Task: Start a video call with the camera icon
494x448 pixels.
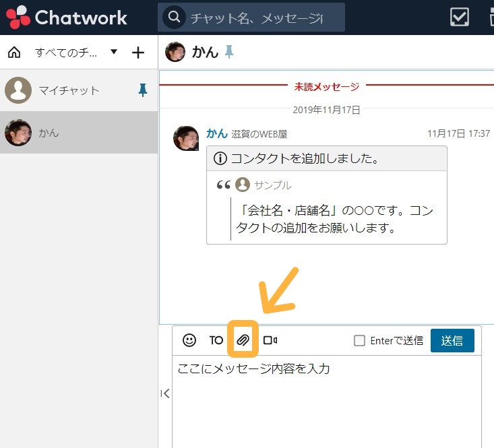Action: point(270,340)
